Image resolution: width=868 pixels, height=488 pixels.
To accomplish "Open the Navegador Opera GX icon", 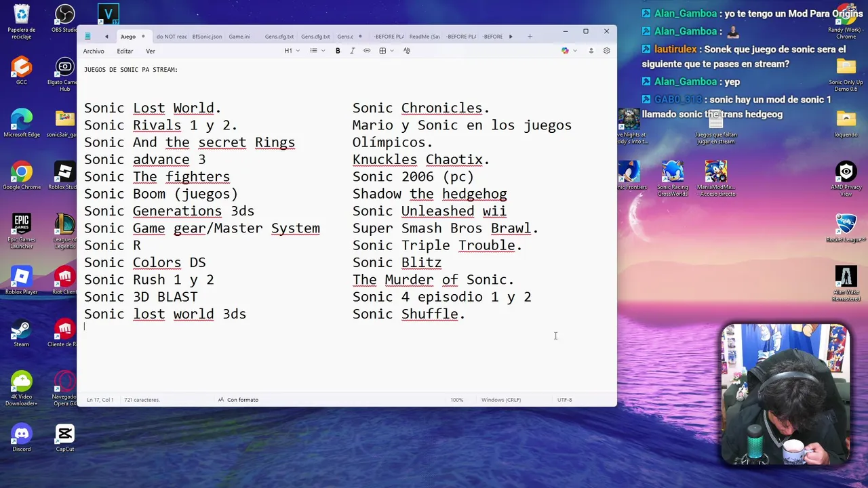I will click(64, 388).
